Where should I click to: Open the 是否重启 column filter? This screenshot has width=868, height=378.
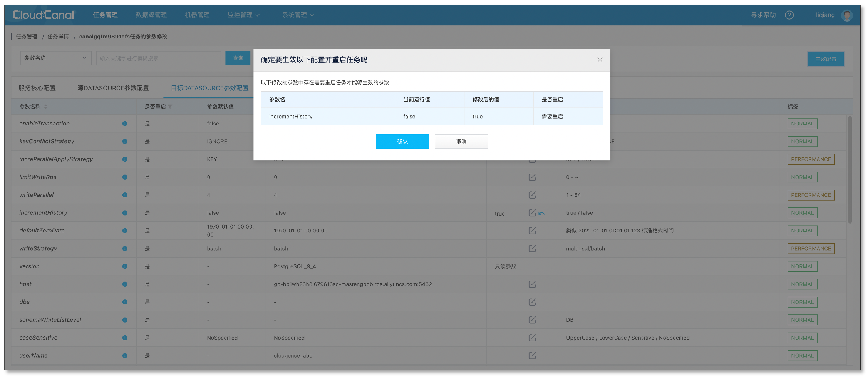[x=170, y=107]
